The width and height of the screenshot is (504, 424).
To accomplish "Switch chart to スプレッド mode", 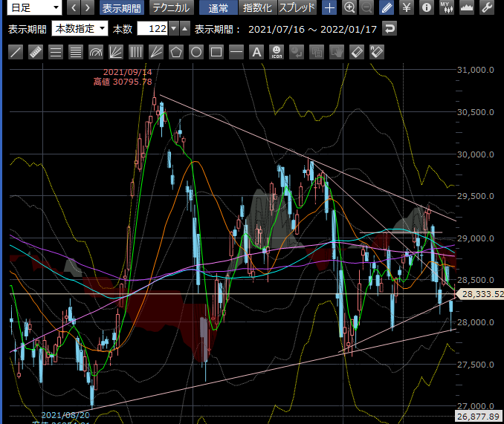I will [297, 8].
